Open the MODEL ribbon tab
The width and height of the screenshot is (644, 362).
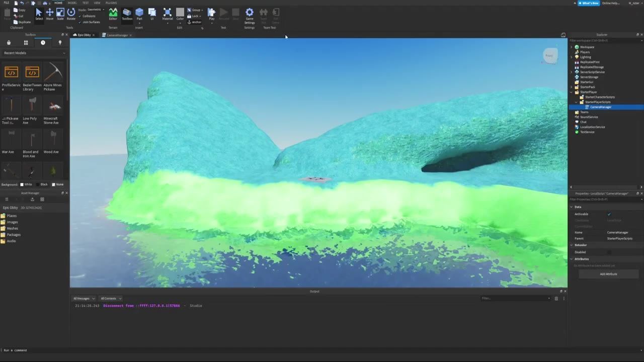72,3
